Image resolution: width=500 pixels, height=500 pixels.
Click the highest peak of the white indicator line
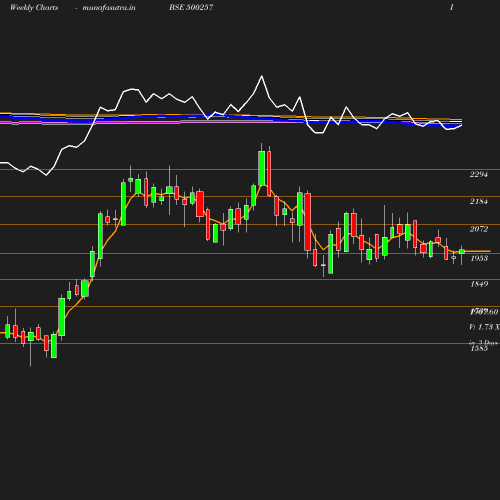262,76
